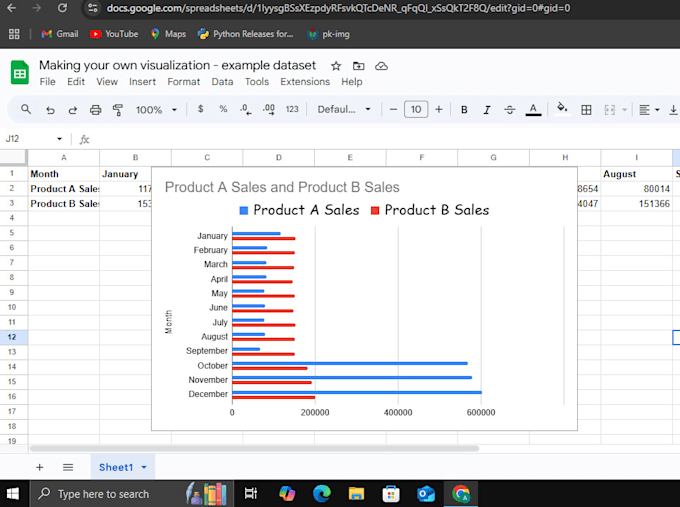Open Sheet1 tab options arrow
Image resolution: width=680 pixels, height=507 pixels.
point(144,467)
